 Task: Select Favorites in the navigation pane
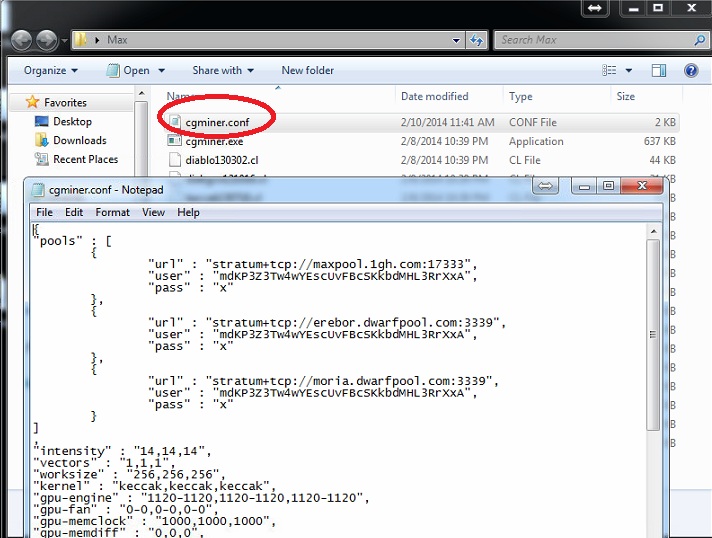point(65,103)
